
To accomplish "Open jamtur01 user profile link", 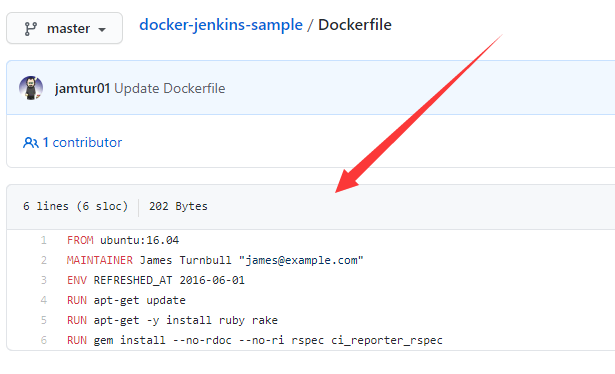I will pyautogui.click(x=82, y=88).
